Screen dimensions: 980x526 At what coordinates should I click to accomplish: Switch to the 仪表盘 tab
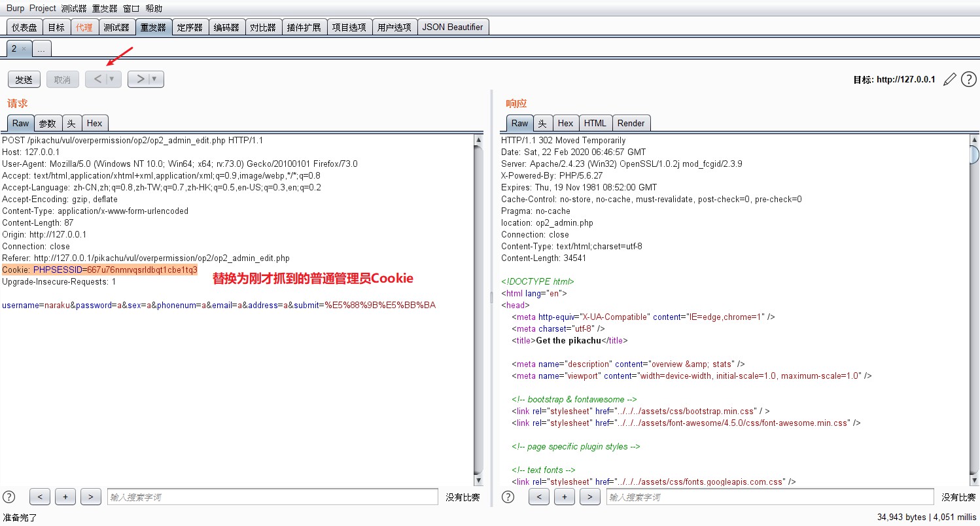click(25, 27)
